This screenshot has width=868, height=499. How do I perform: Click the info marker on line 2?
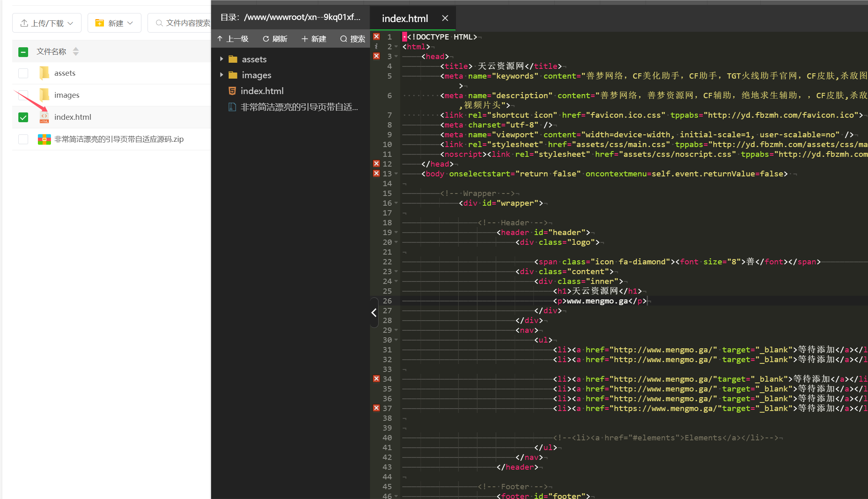tap(377, 46)
